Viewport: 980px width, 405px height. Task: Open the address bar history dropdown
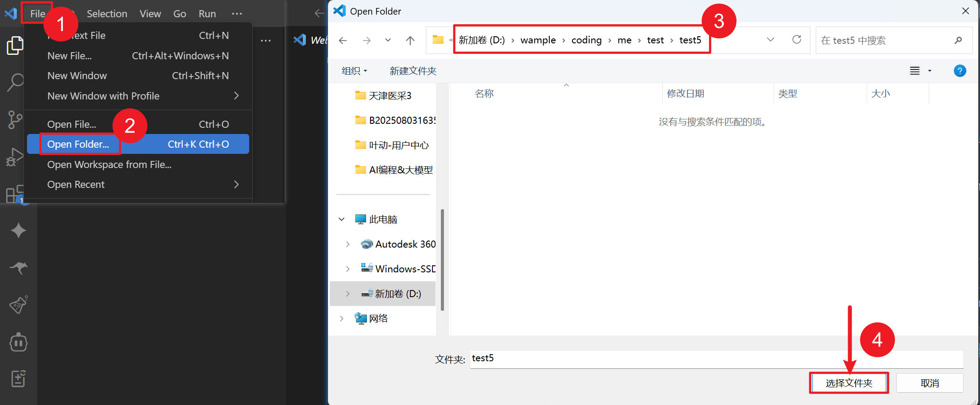771,40
